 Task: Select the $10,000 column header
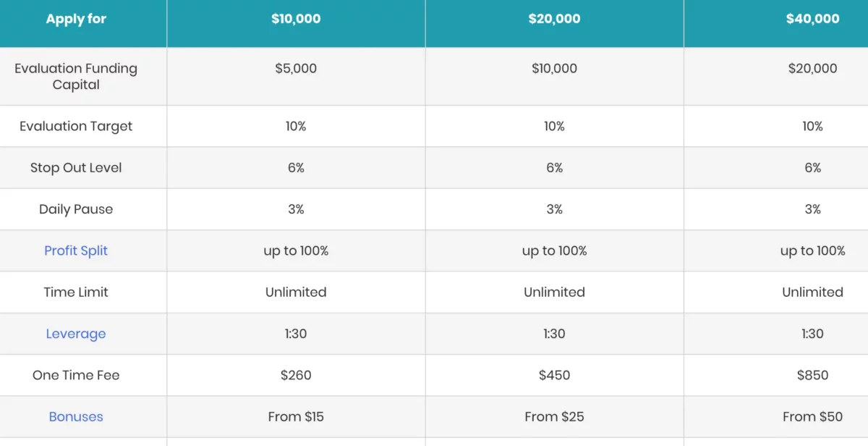(296, 20)
